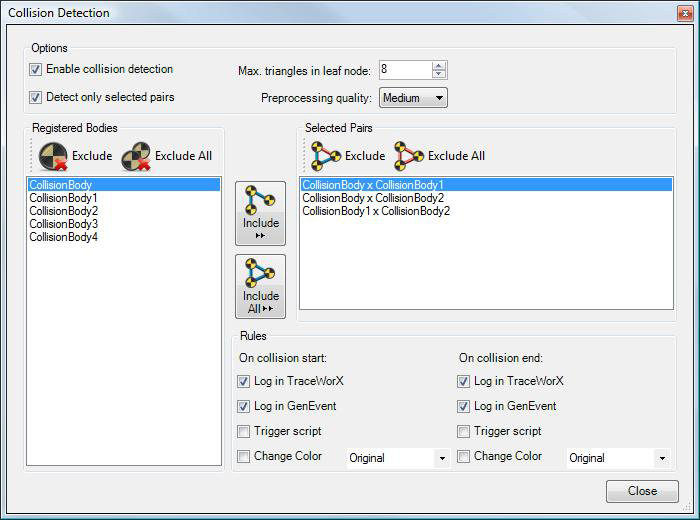Toggle Log in GenEvent on collision end

click(x=463, y=407)
